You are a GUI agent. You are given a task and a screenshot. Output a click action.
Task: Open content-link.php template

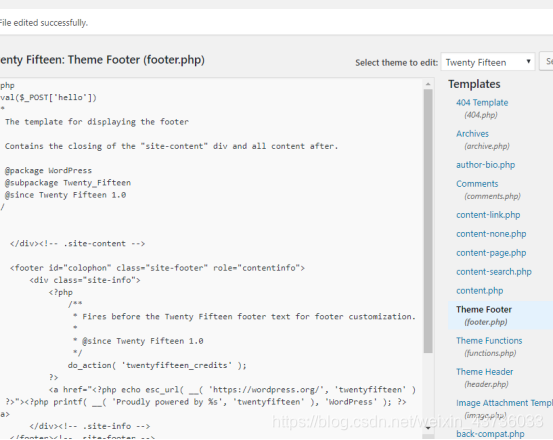click(x=488, y=215)
